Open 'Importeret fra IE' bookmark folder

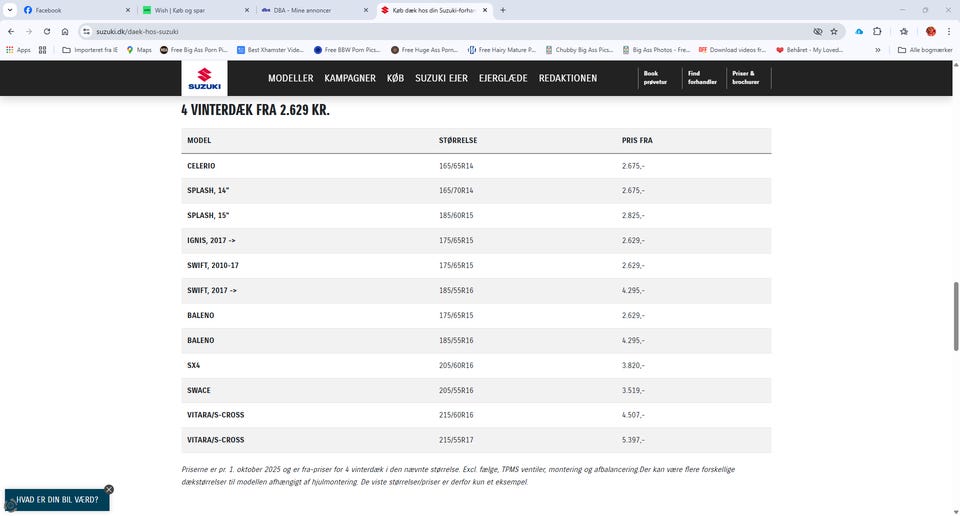click(x=90, y=50)
